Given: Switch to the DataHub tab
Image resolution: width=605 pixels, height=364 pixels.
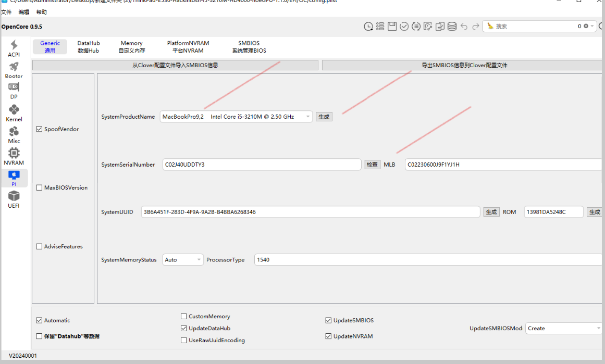Looking at the screenshot, I should (89, 47).
